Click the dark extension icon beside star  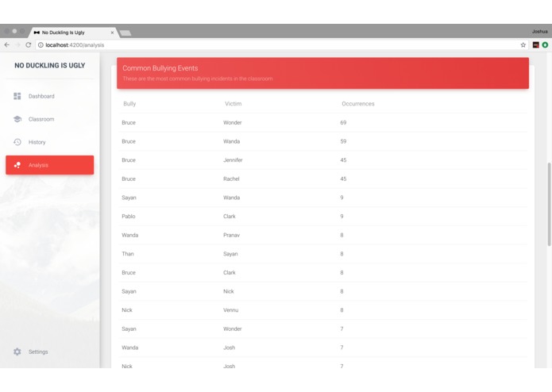pos(536,44)
